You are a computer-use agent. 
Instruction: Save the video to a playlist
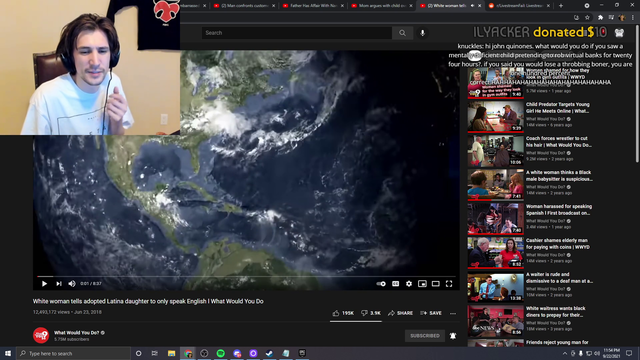click(431, 313)
